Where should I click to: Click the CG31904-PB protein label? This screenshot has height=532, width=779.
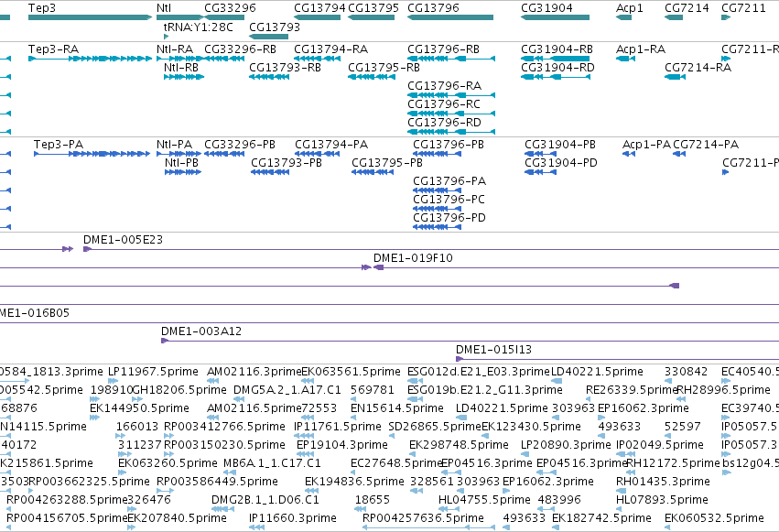pyautogui.click(x=560, y=145)
